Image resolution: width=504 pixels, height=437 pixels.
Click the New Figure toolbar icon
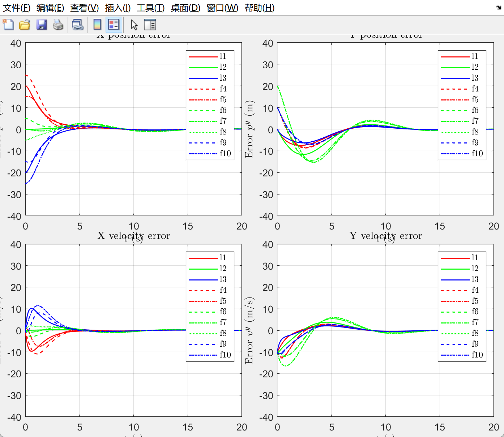(x=8, y=25)
